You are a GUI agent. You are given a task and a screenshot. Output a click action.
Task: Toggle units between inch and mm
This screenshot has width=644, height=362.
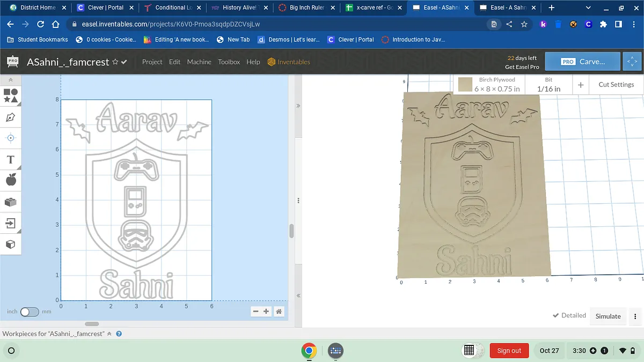[x=30, y=312]
